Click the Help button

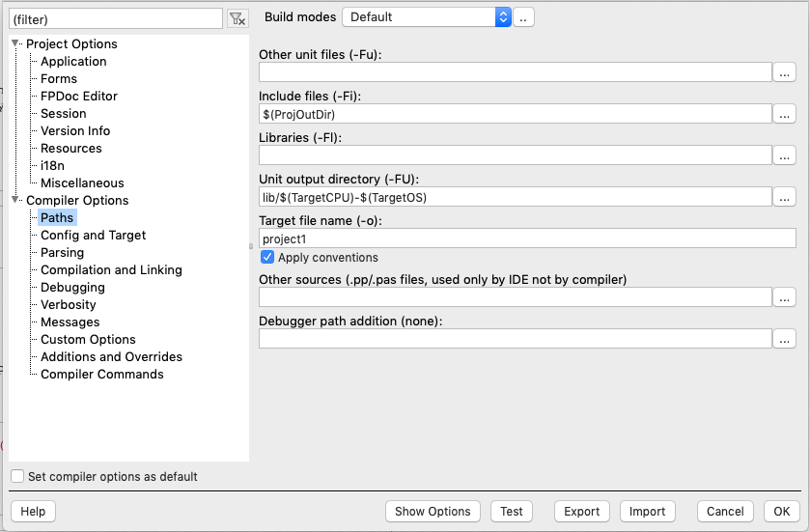point(33,512)
